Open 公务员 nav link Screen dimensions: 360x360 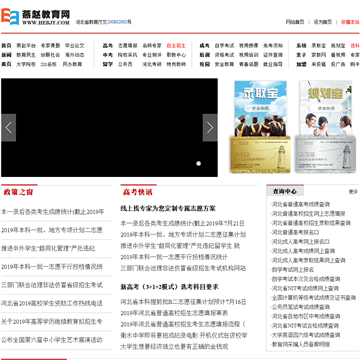tap(125, 64)
